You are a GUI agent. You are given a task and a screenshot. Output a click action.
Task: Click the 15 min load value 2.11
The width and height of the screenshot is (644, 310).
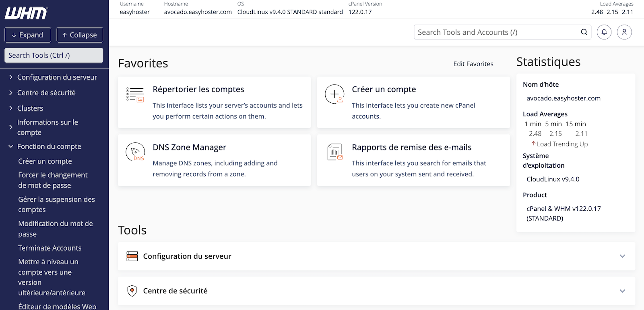(581, 133)
